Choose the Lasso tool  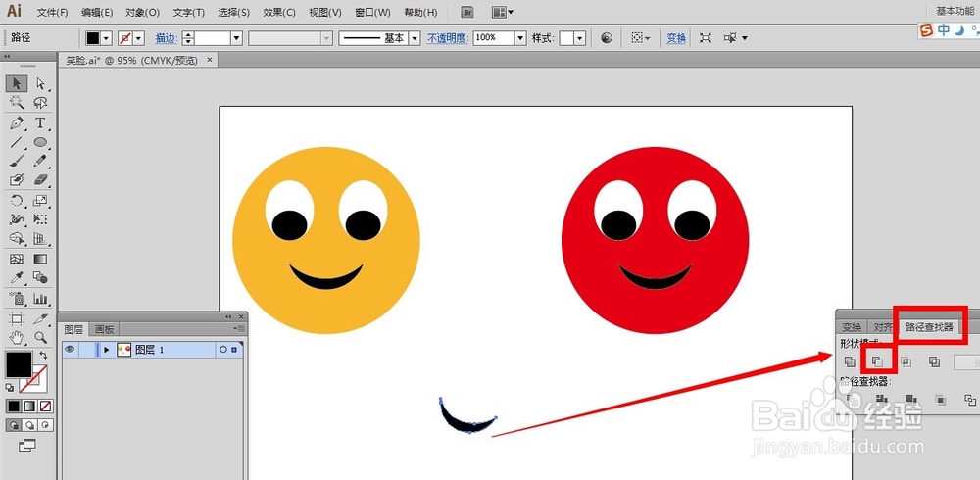coord(40,103)
